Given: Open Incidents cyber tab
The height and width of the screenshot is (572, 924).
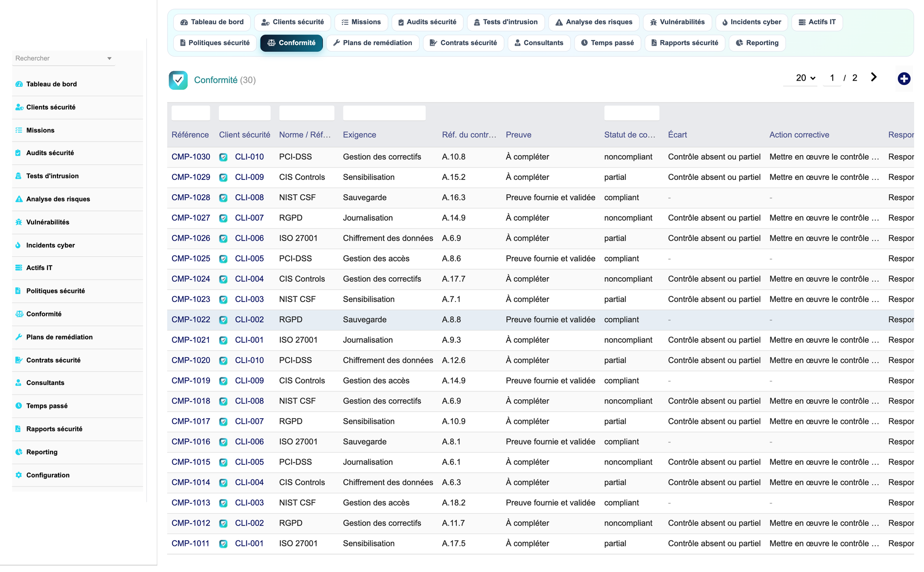Looking at the screenshot, I should [x=752, y=22].
